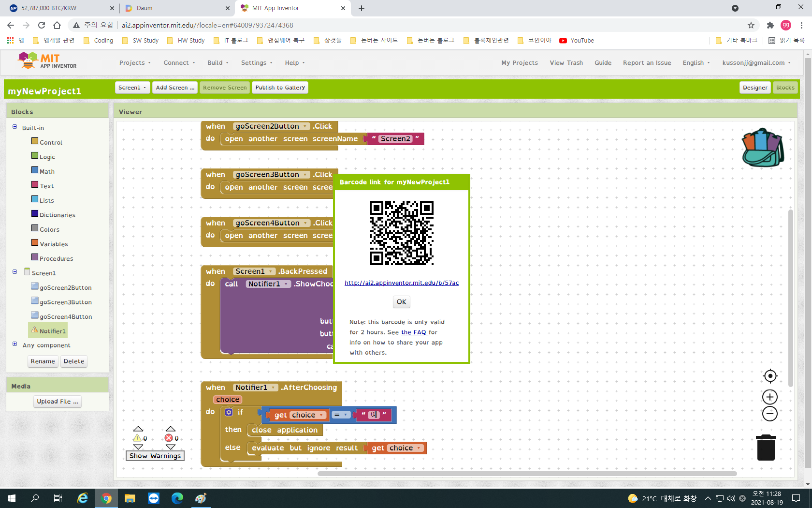Collapse the Screen1 tree node
The width and height of the screenshot is (812, 508).
(14, 272)
